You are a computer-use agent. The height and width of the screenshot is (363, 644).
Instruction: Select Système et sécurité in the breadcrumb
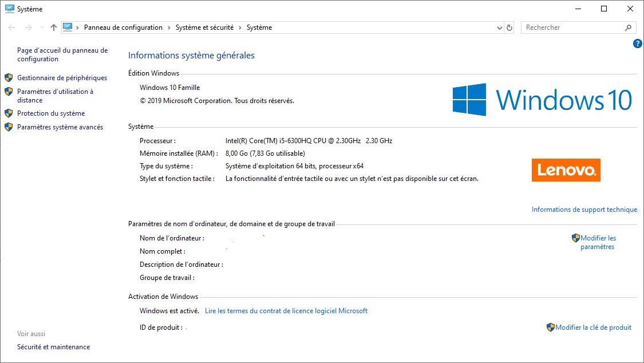204,27
